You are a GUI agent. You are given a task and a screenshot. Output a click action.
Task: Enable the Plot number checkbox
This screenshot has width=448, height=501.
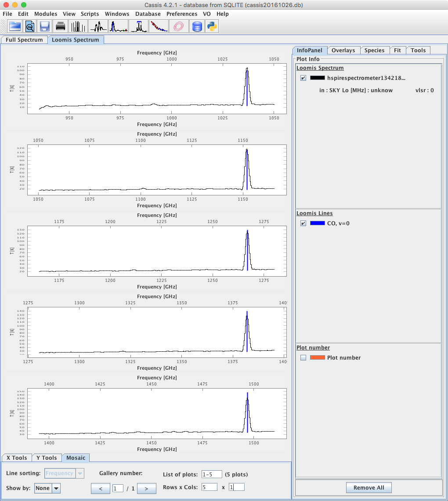(303, 357)
